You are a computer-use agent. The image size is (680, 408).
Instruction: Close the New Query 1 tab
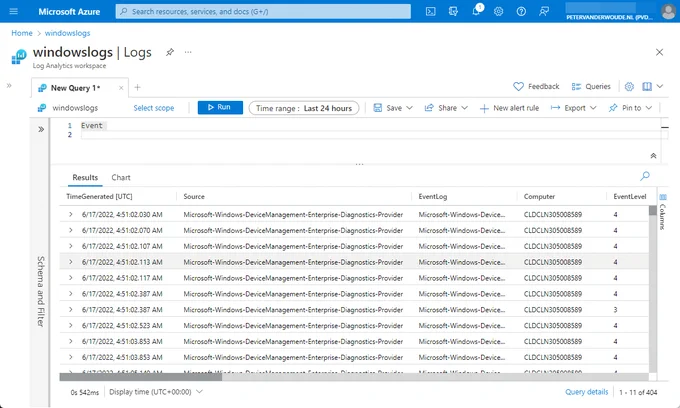click(x=121, y=88)
